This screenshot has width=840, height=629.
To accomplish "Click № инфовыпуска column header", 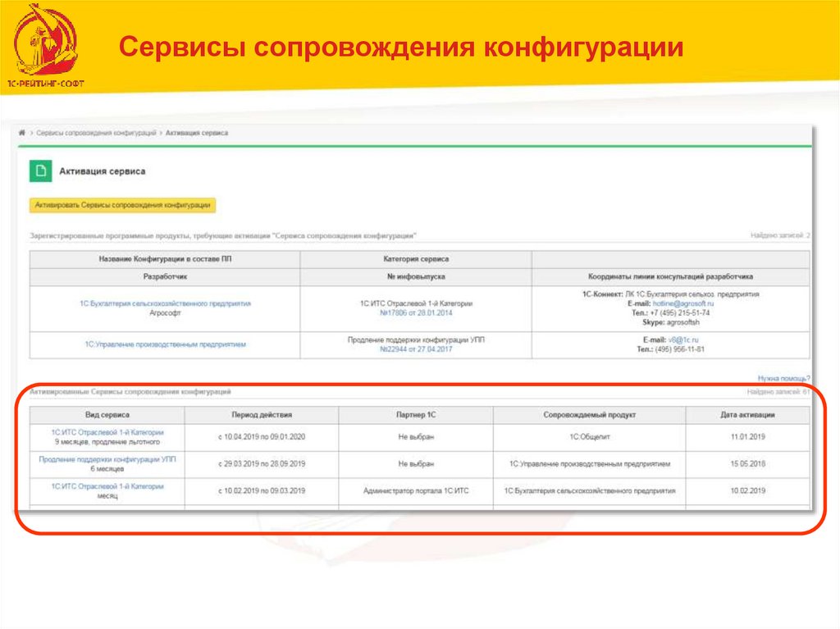I will [416, 277].
